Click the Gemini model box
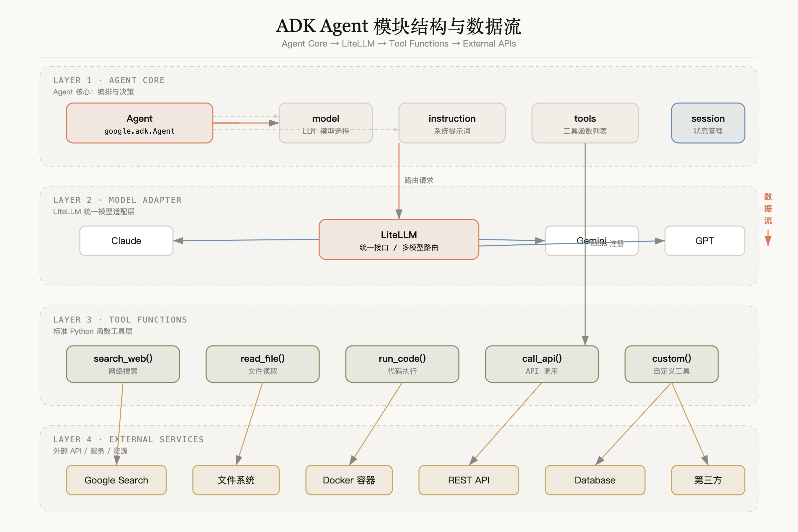Image resolution: width=798 pixels, height=532 pixels. (592, 240)
